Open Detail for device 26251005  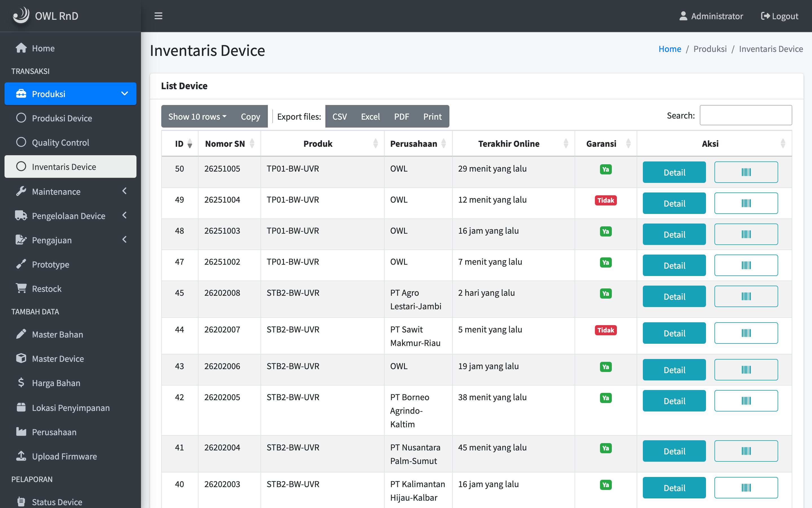674,172
